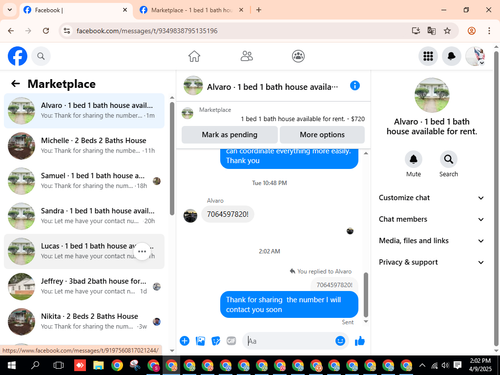The height and width of the screenshot is (375, 500).
Task: Click Mark as pending button
Action: tap(229, 135)
